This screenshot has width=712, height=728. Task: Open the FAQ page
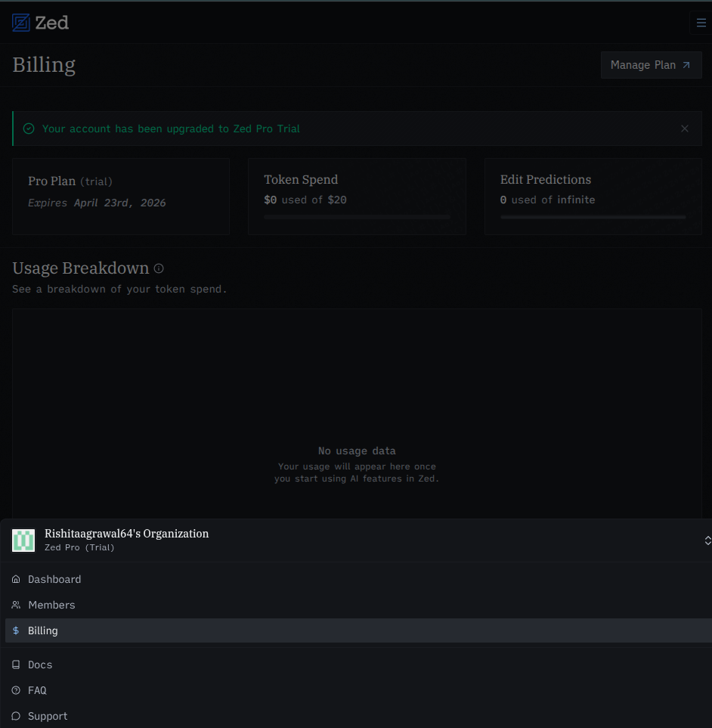pos(356,690)
